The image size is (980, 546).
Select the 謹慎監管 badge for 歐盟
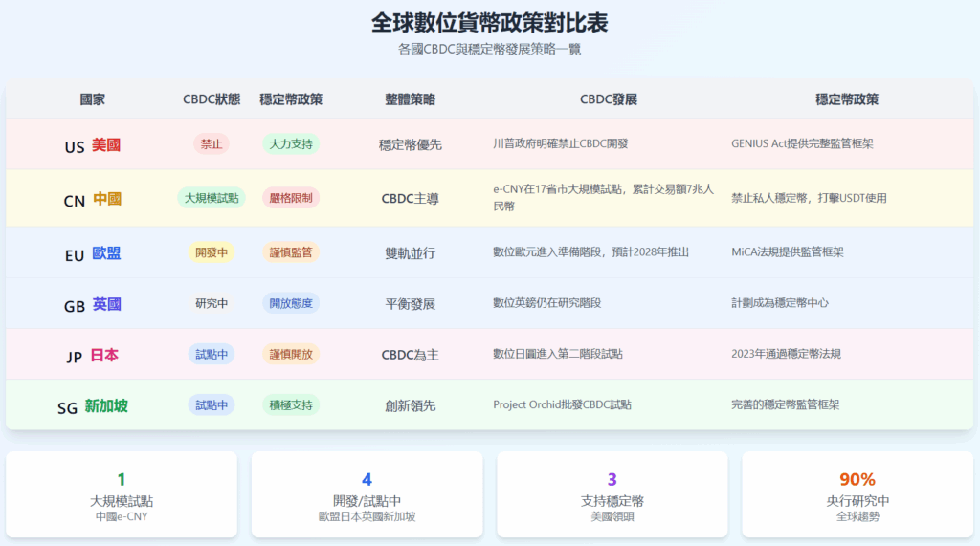290,252
